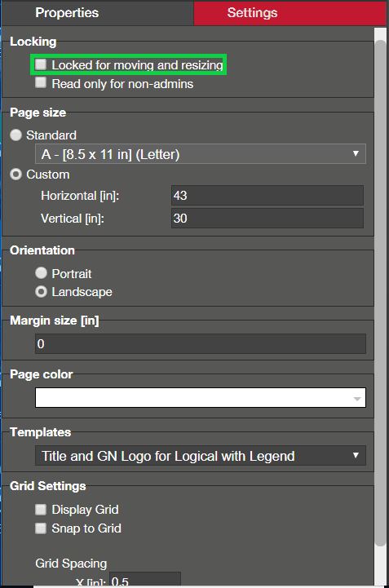389x588 pixels.
Task: Click the Vertical [in] input field
Action: click(267, 219)
